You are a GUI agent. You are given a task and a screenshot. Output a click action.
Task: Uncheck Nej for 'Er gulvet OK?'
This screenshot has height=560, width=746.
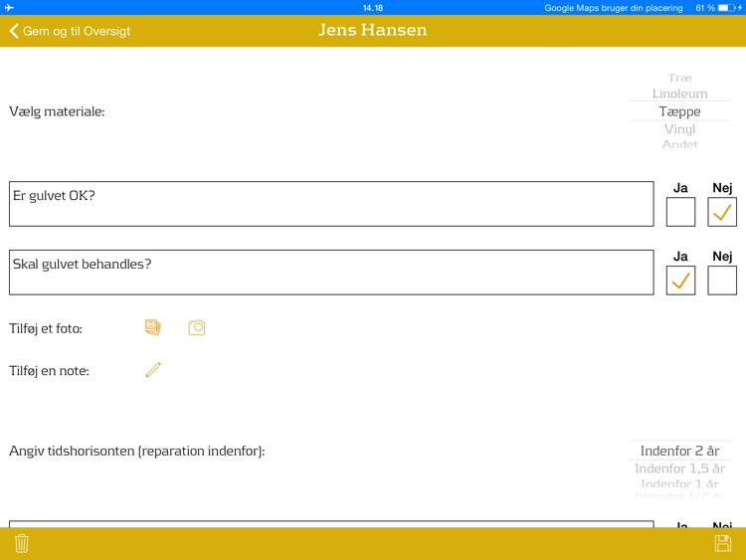(722, 212)
